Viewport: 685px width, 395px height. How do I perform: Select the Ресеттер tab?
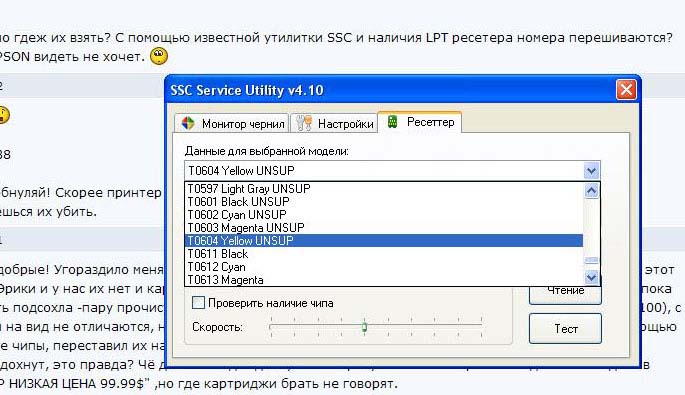pyautogui.click(x=419, y=122)
